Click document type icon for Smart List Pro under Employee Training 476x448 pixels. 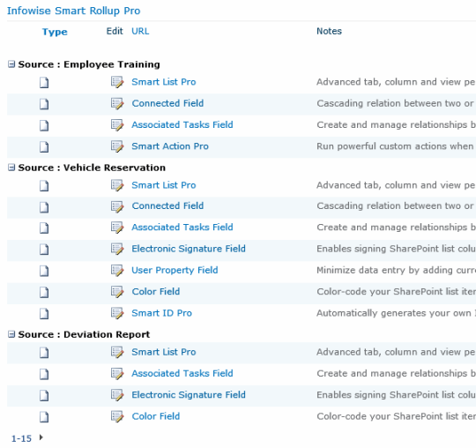coord(44,82)
